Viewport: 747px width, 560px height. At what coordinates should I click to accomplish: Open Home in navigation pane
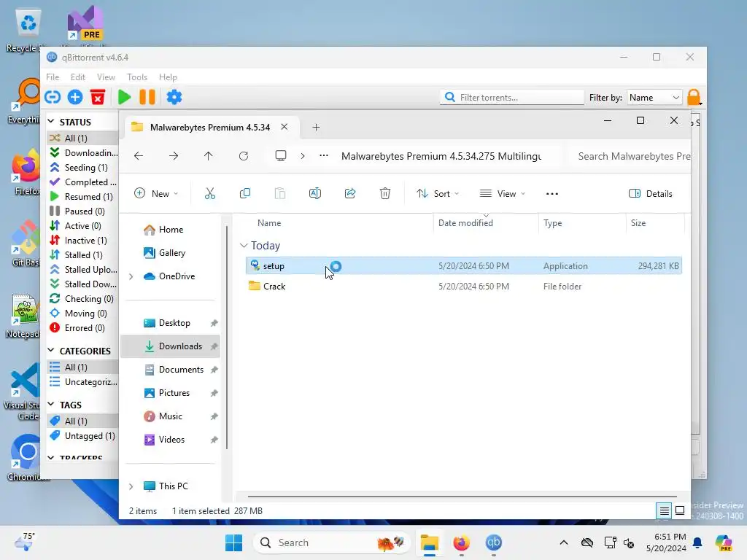(171, 230)
